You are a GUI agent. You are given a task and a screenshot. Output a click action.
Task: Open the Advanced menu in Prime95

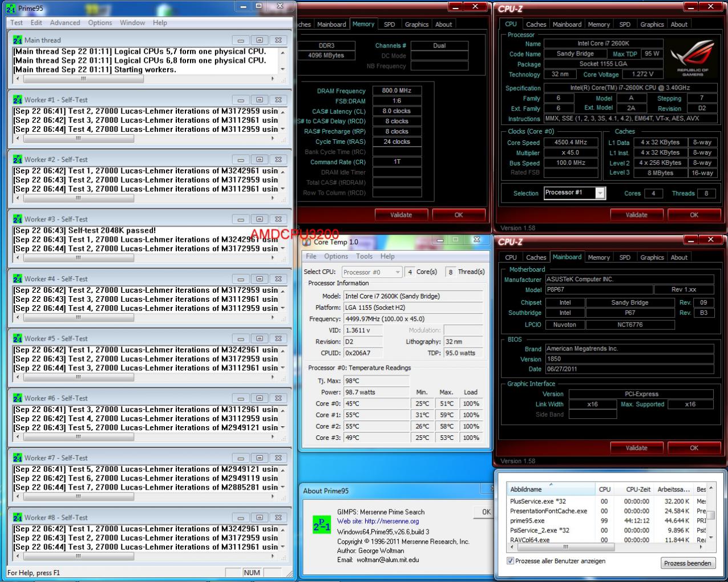(65, 23)
